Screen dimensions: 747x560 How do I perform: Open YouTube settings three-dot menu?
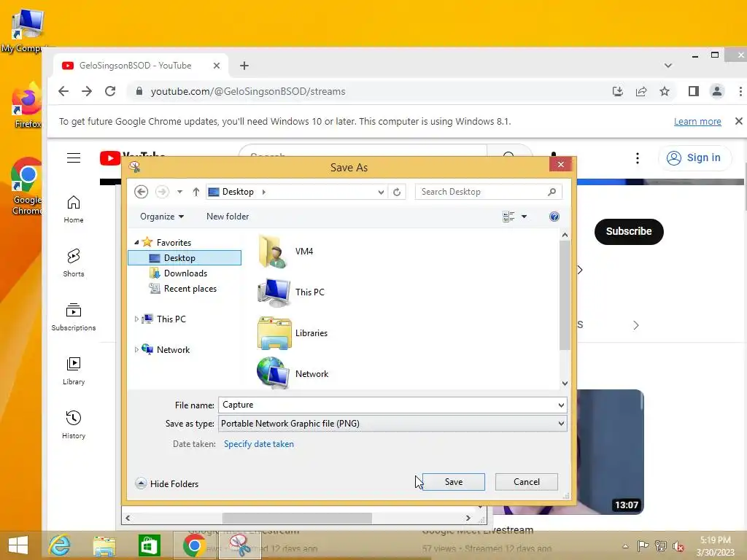coord(638,157)
